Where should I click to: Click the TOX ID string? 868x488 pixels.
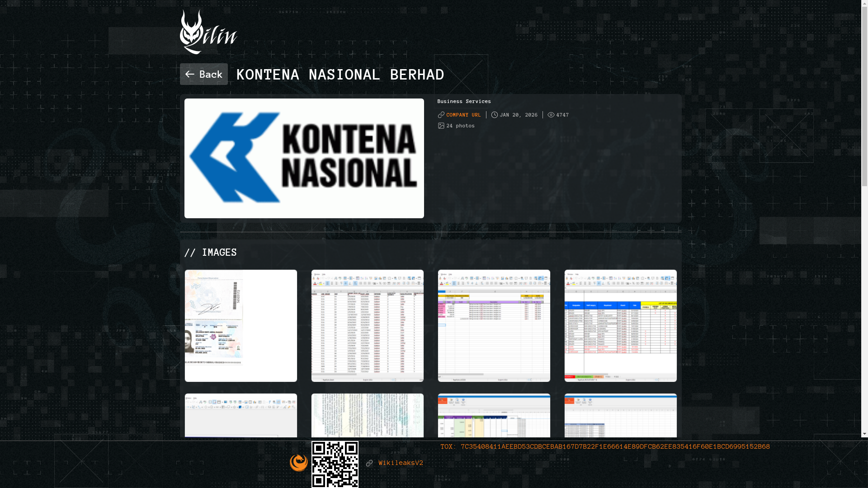(615, 446)
